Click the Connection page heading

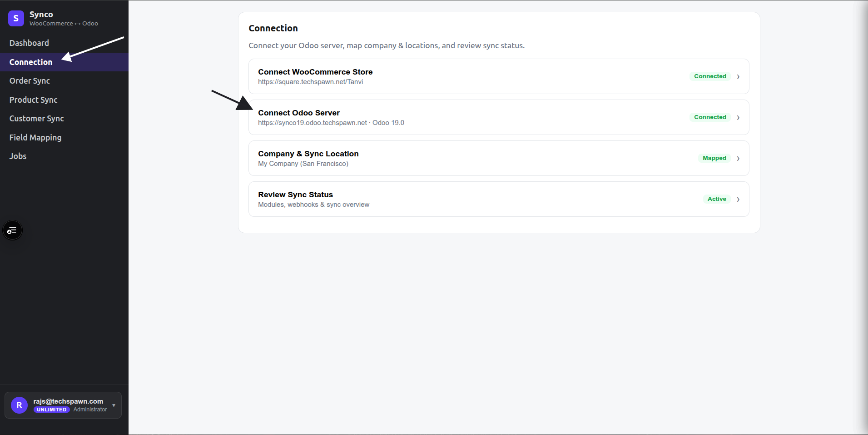(273, 28)
